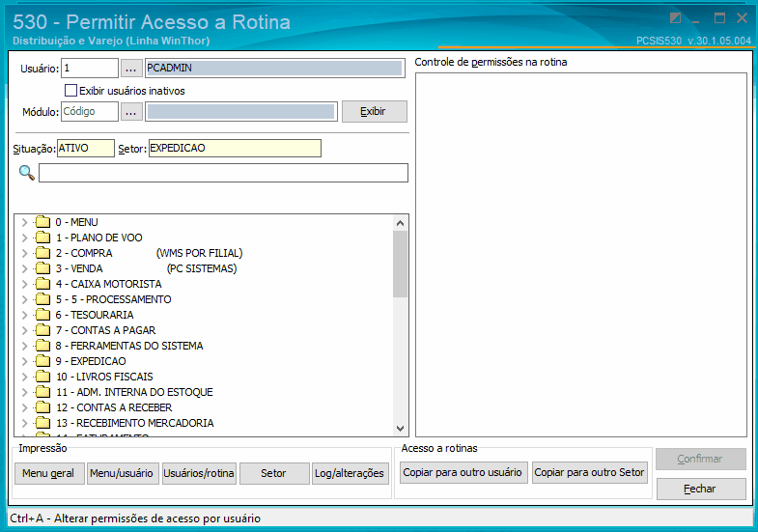Expand the 13 - RECEBIMENTO MERCADORIA node
Viewport: 758px width, 532px height.
coord(25,423)
